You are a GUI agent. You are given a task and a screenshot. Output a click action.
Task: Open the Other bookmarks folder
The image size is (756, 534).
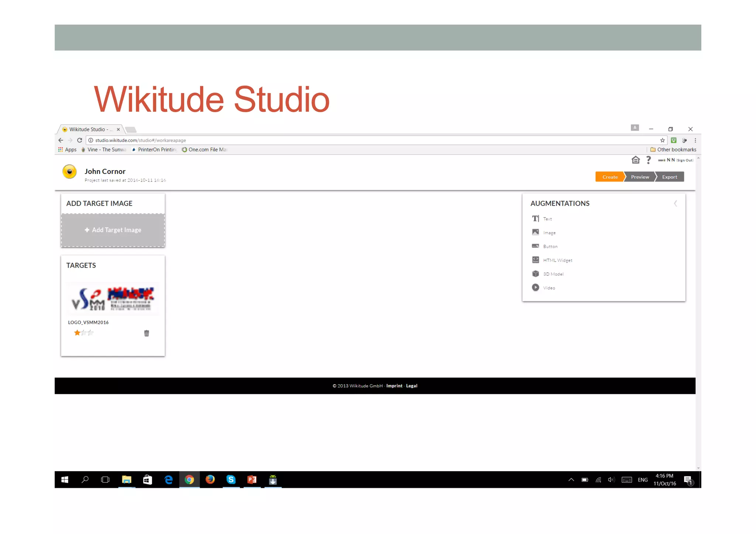673,149
